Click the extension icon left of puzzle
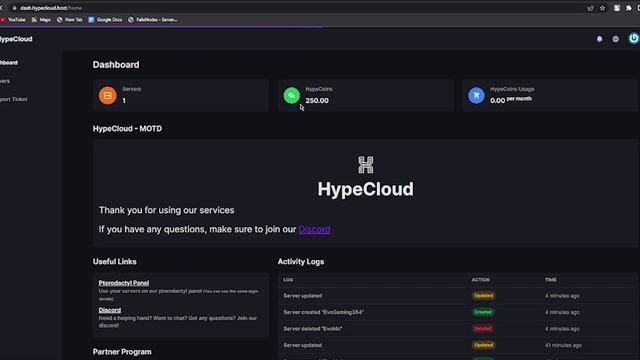The height and width of the screenshot is (360, 640). tap(617, 8)
